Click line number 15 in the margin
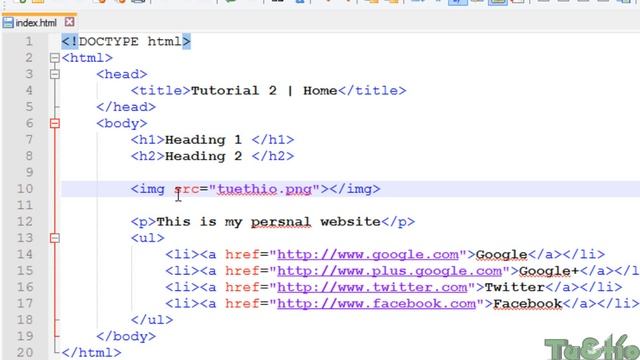The image size is (640, 360). [24, 271]
